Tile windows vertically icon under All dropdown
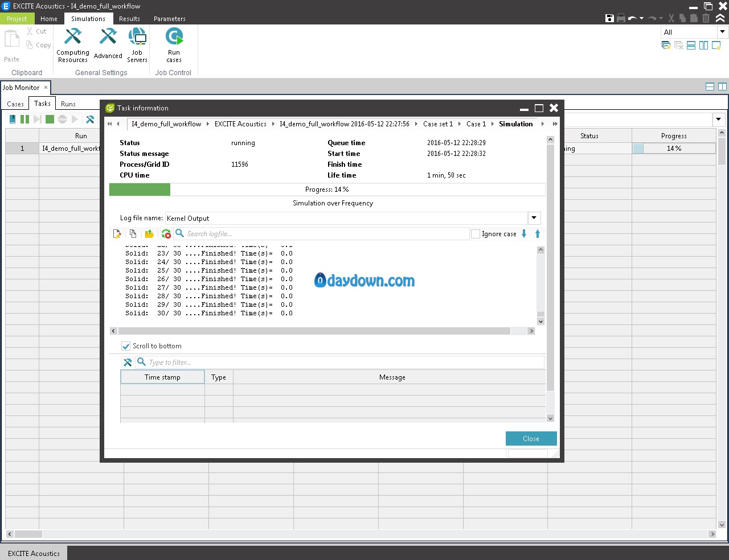Viewport: 729px width, 560px height. pos(703,46)
